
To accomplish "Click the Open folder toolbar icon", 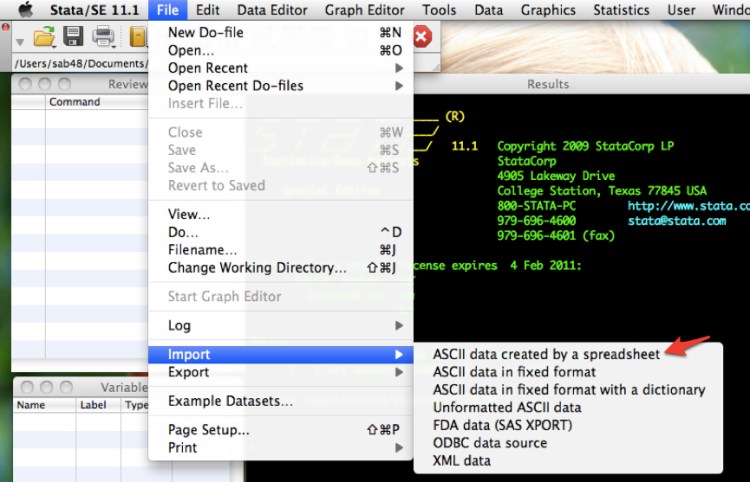I will (44, 37).
